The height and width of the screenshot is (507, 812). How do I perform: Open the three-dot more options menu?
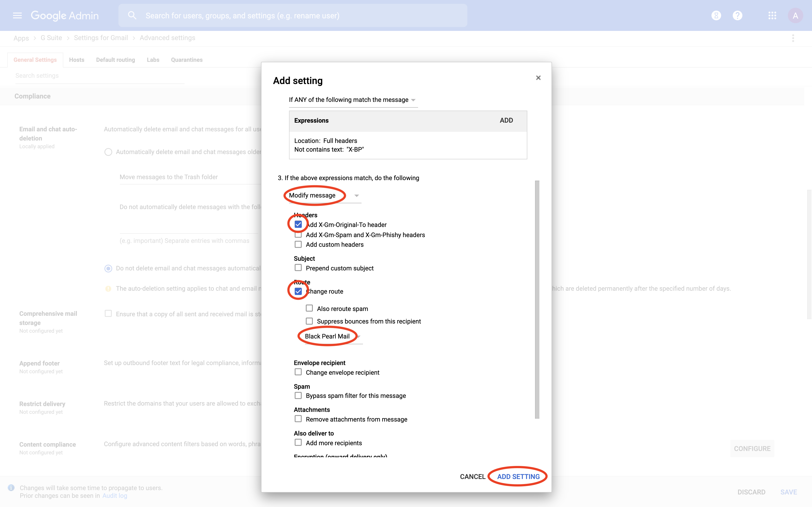click(x=793, y=38)
